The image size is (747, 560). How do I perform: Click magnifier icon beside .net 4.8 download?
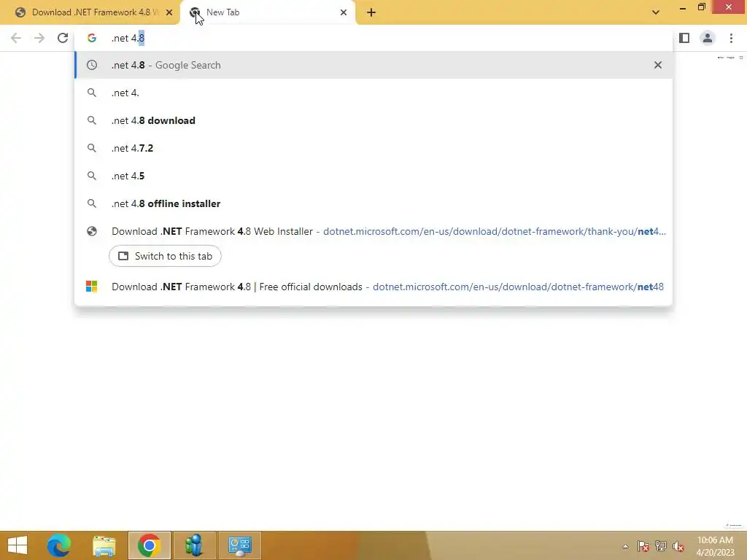[x=92, y=120]
